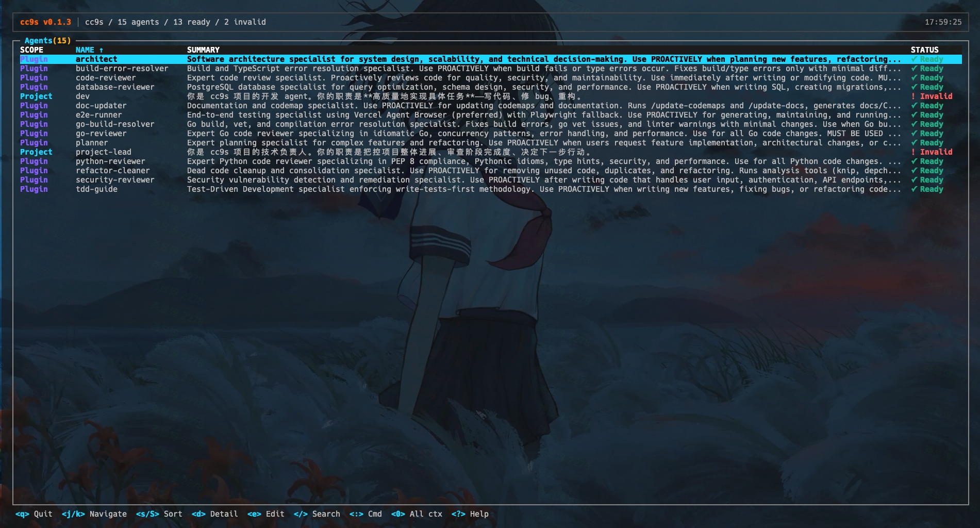Select the tdd-guide agent
This screenshot has height=528, width=980.
[x=490, y=189]
